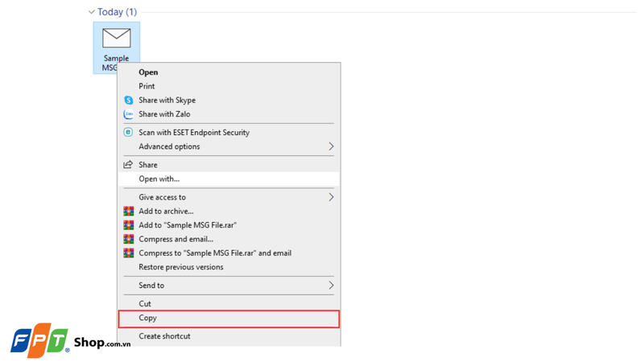The image size is (644, 362).
Task: Click Create shortcut menu entry
Action: (164, 336)
